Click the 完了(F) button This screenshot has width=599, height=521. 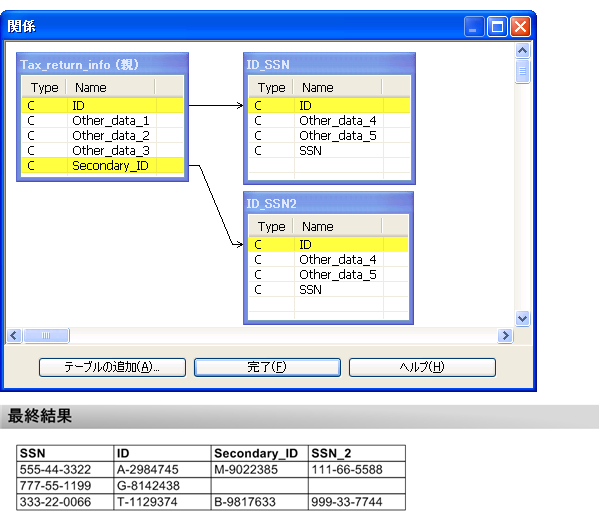pos(267,367)
